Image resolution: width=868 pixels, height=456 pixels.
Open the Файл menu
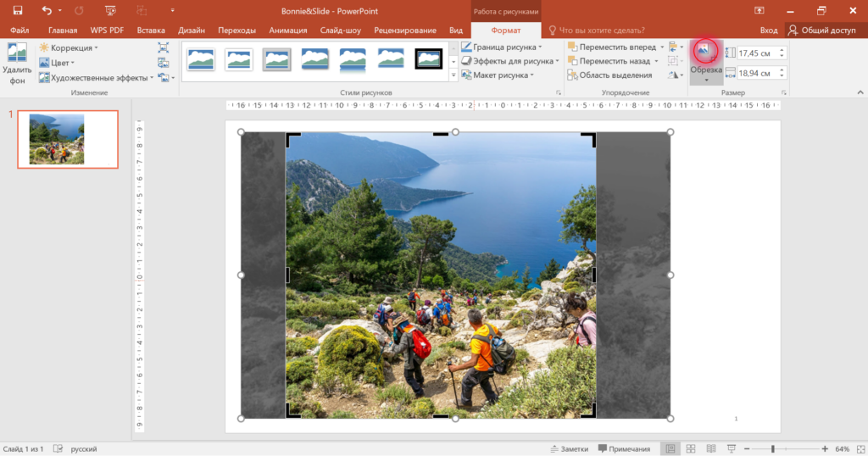(x=19, y=31)
